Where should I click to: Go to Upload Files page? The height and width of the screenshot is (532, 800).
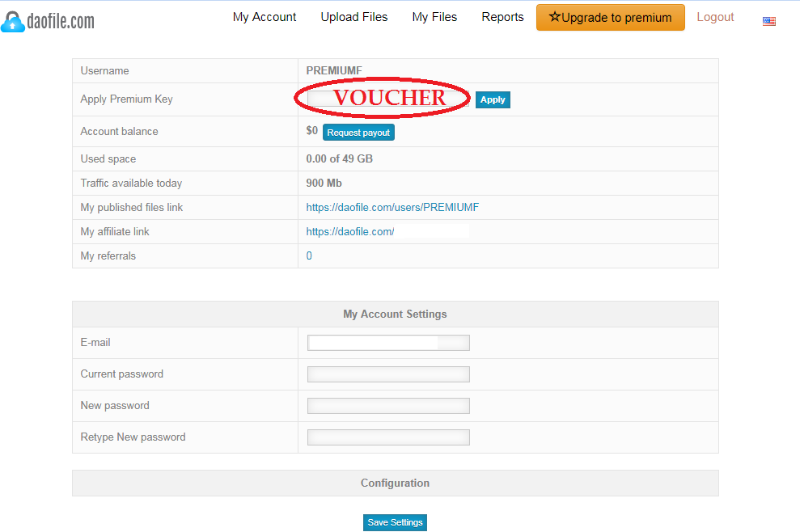point(354,17)
